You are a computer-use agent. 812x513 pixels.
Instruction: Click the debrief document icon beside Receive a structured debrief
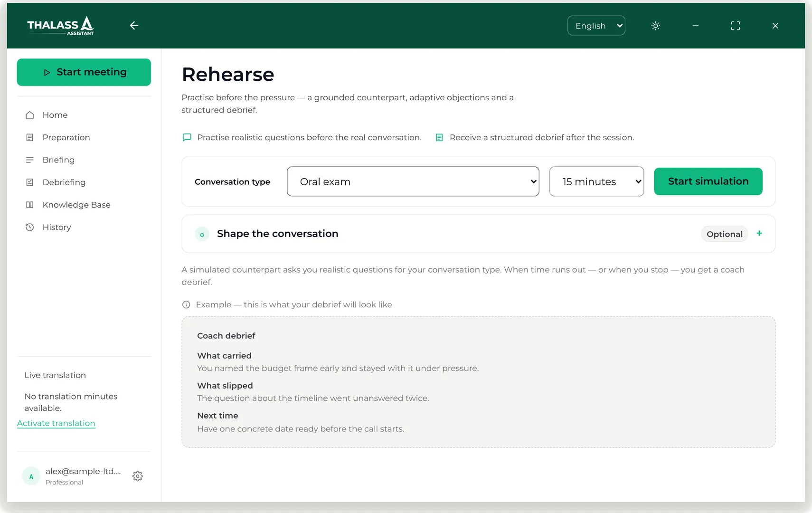click(439, 137)
